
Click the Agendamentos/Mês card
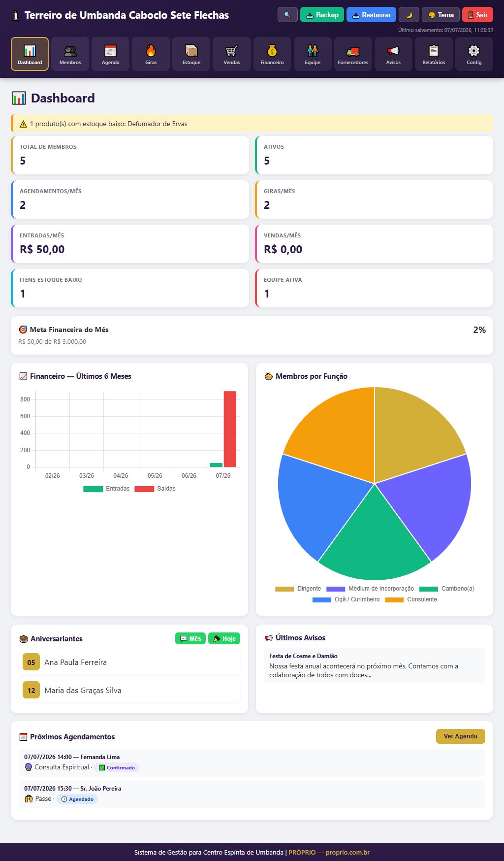point(130,199)
